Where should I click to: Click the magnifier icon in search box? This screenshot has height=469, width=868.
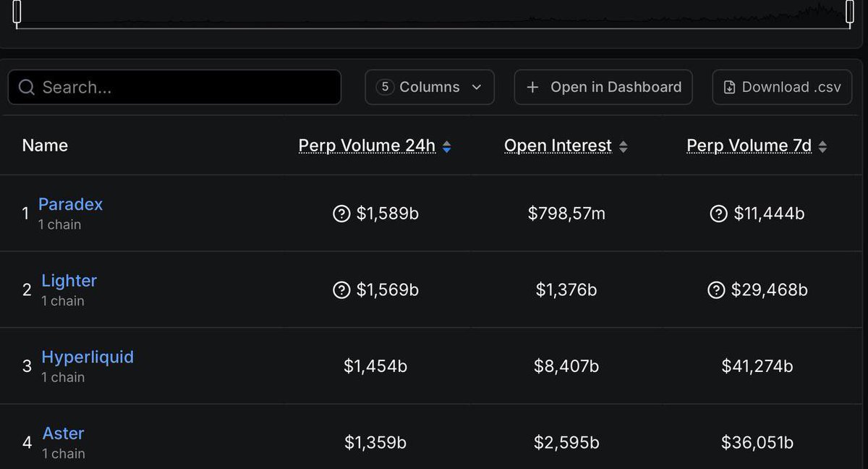click(x=27, y=88)
